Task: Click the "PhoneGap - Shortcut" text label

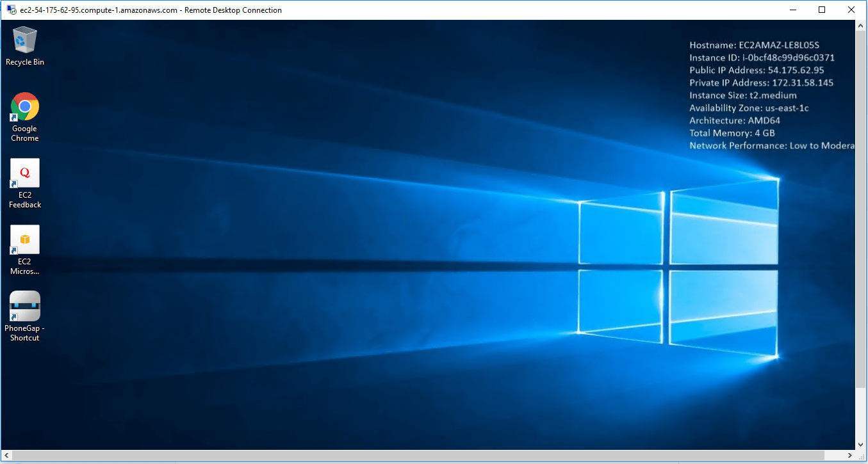Action: pyautogui.click(x=24, y=333)
